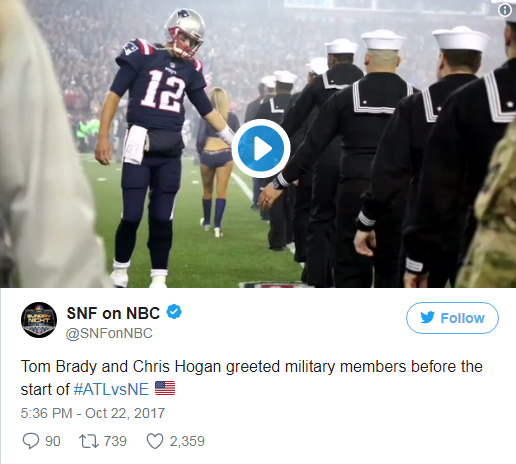Click the reply speech bubble icon
This screenshot has width=516, height=464.
pos(31,441)
